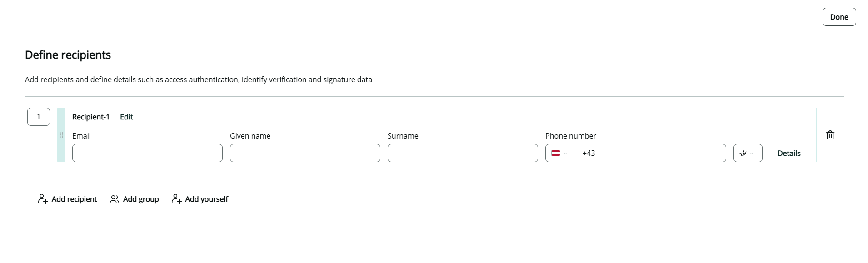868x263 pixels.
Task: Click the 'Add recipient' text label
Action: pyautogui.click(x=74, y=199)
